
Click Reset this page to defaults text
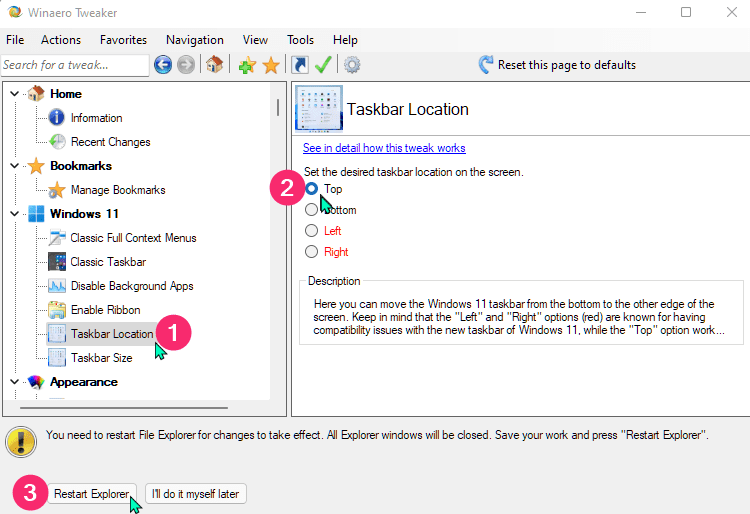[567, 65]
